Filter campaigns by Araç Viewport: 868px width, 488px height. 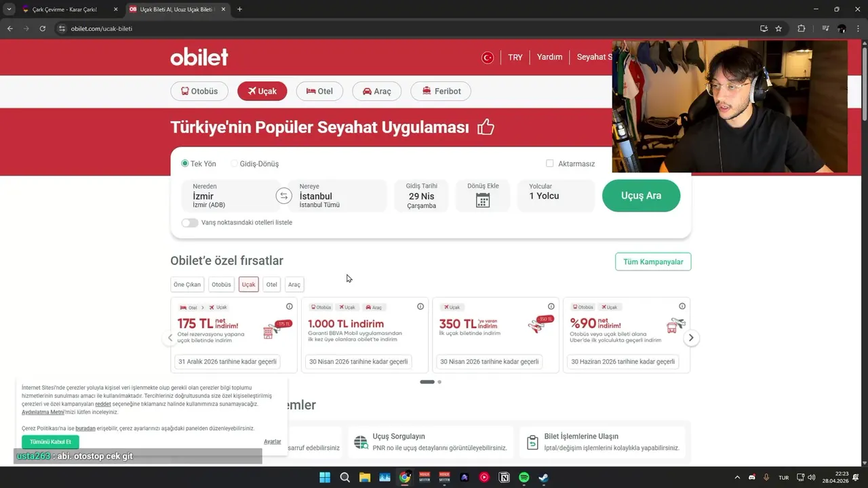[294, 285]
